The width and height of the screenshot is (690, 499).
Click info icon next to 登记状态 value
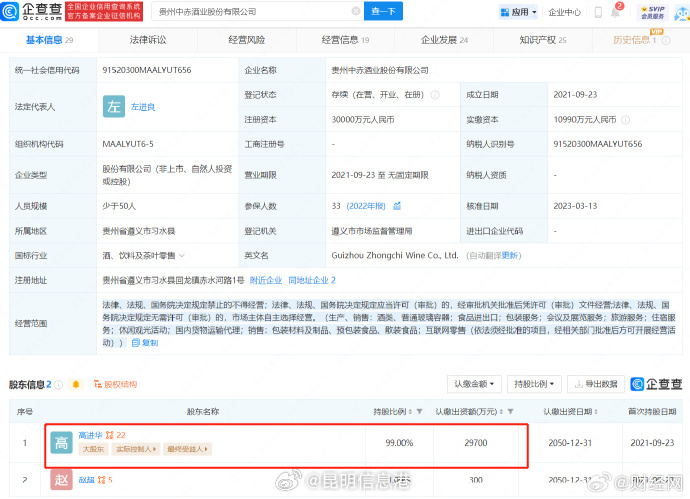point(435,95)
